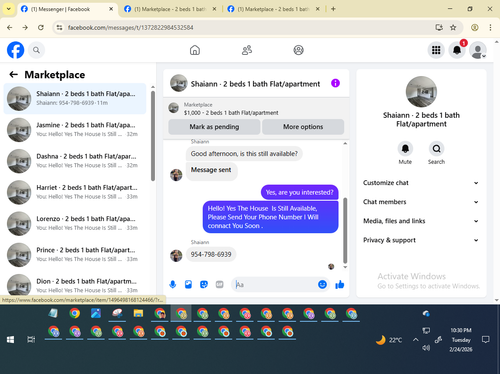
Task: Click the $1,000 listing link in chat header
Action: 231,113
